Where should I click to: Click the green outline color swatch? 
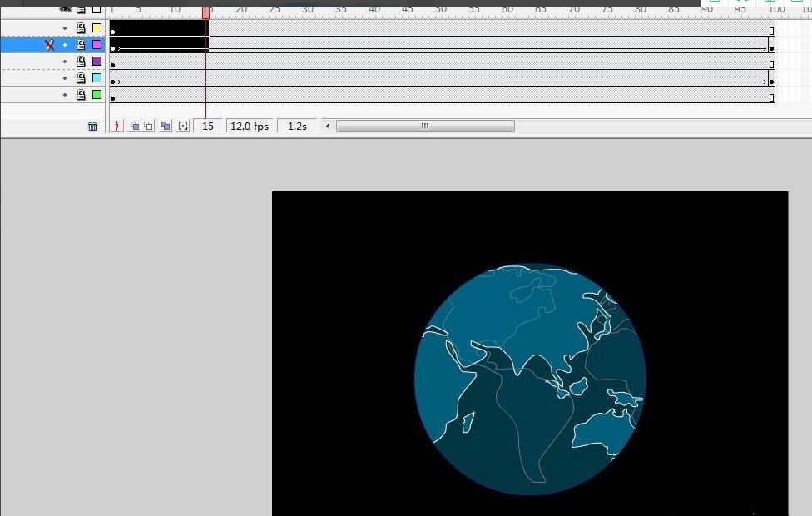97,94
